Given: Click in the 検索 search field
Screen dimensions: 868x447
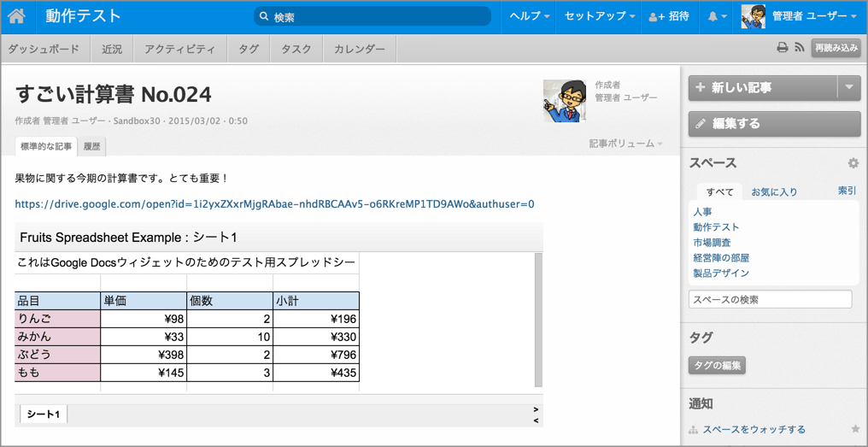Looking at the screenshot, I should (x=372, y=16).
